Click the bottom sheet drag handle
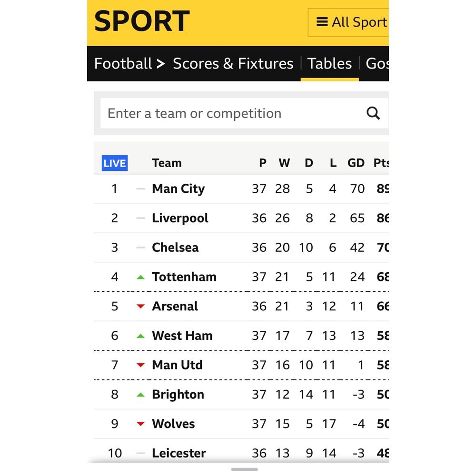476x476 pixels. pos(244,469)
